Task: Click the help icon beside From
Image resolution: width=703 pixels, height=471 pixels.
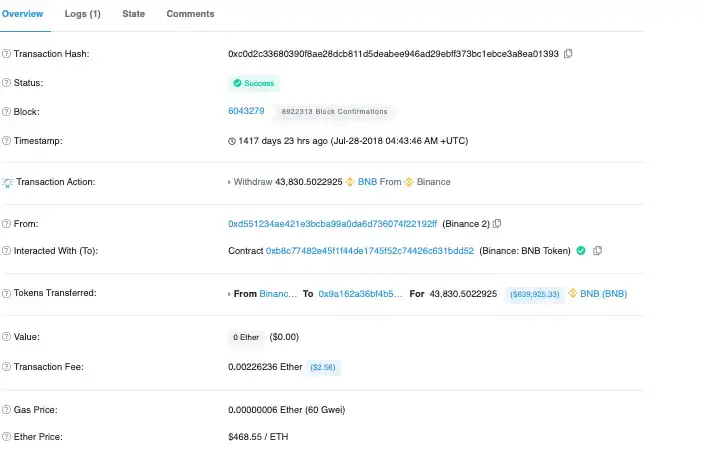Action: (6, 224)
